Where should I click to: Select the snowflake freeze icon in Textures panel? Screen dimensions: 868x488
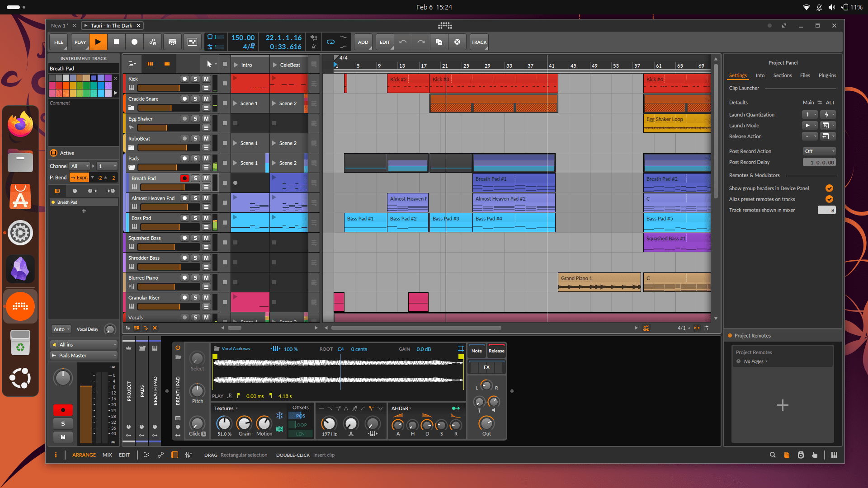[280, 414]
